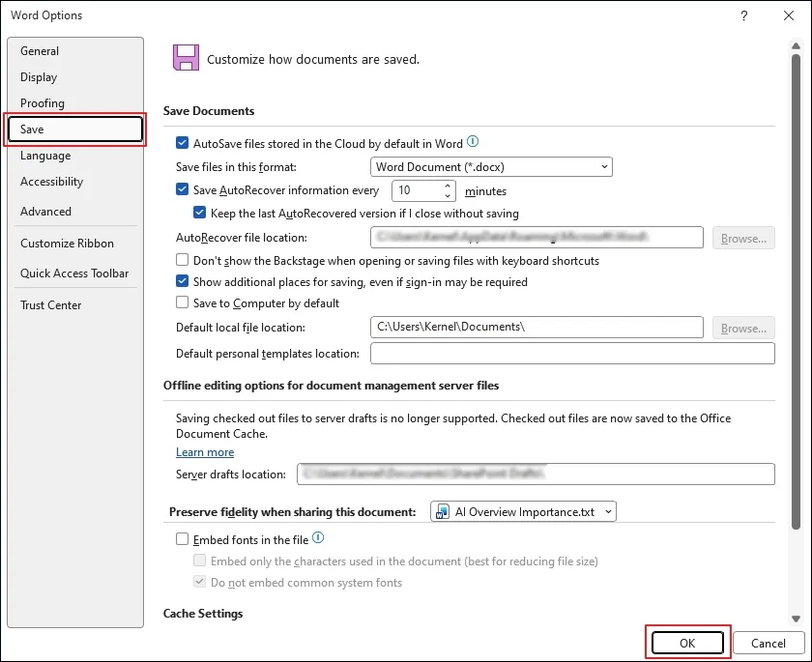
Task: Enable Save to Computer by default
Action: click(x=183, y=302)
